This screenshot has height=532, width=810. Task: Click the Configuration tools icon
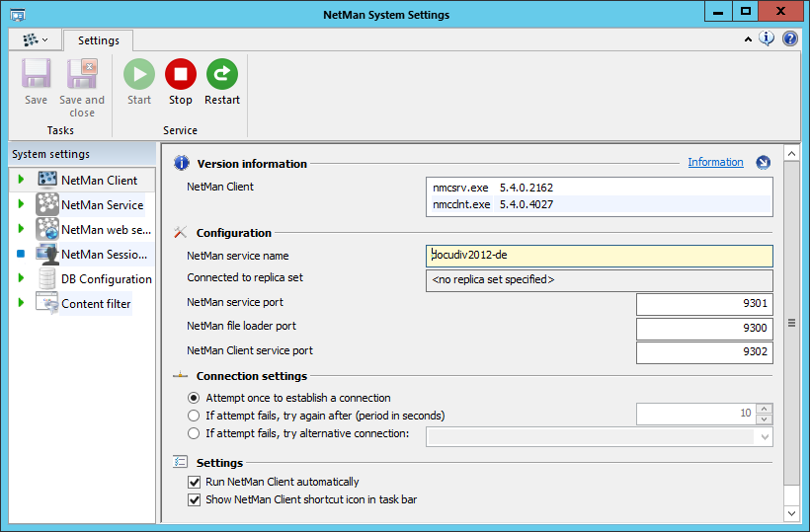click(181, 232)
